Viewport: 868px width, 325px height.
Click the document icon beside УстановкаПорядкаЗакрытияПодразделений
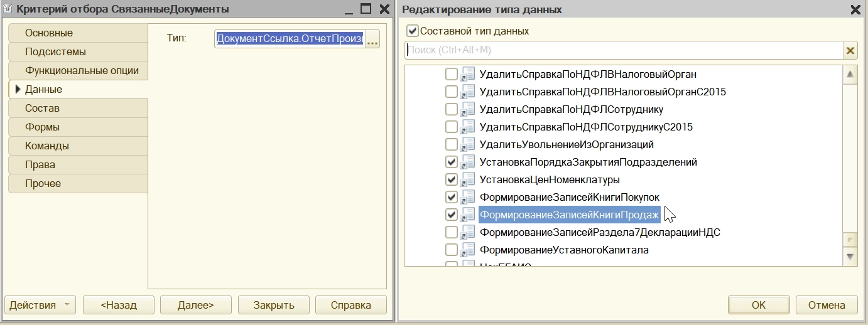coord(467,162)
